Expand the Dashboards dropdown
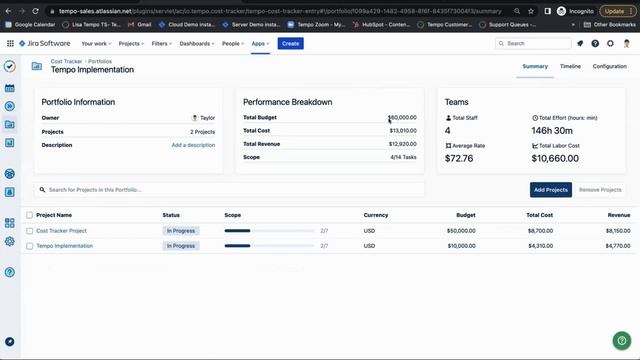640x360 pixels. 197,44
